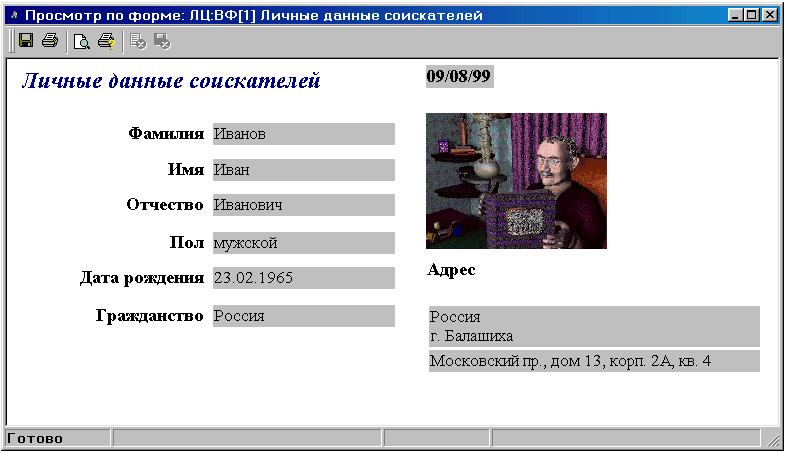This screenshot has height=452, width=787.
Task: Click the Московский пр. street address field
Action: [x=594, y=361]
